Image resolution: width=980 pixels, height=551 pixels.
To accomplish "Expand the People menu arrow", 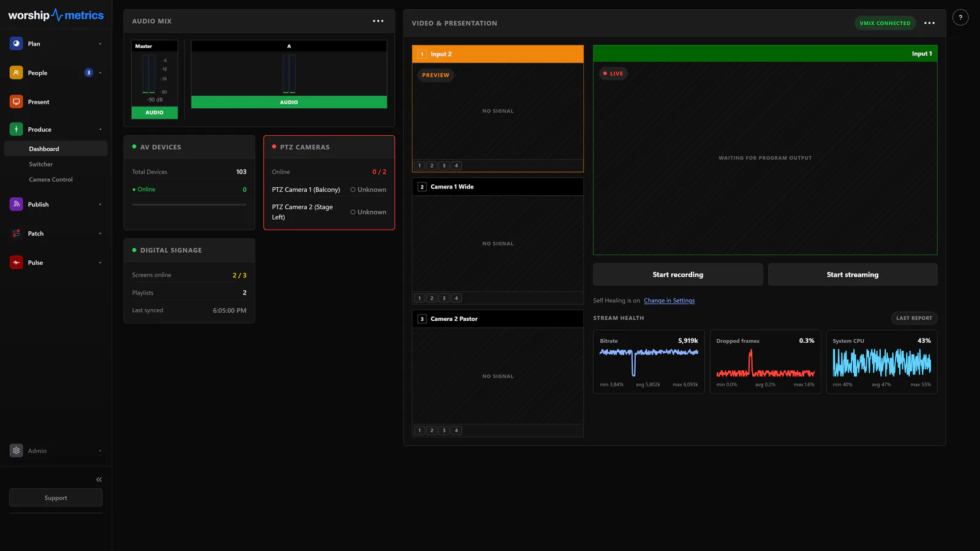I will tap(100, 73).
